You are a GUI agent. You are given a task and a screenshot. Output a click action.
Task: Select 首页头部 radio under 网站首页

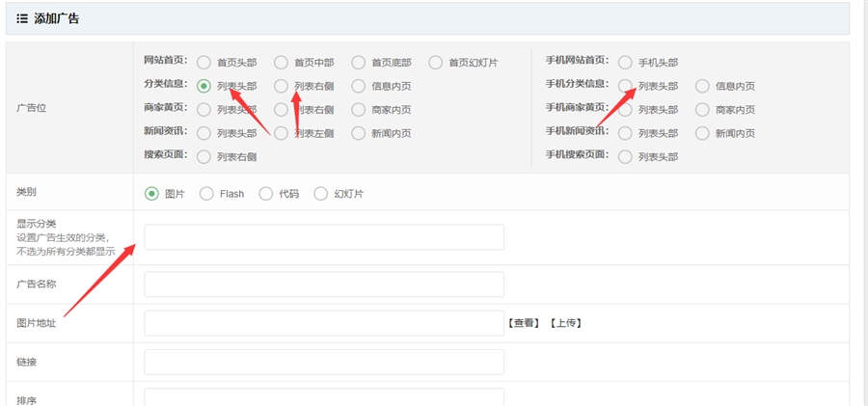click(x=203, y=63)
